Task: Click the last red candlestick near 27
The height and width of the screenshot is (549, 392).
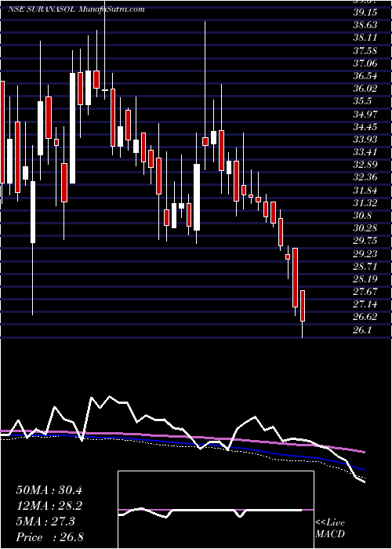Action: pos(303,306)
